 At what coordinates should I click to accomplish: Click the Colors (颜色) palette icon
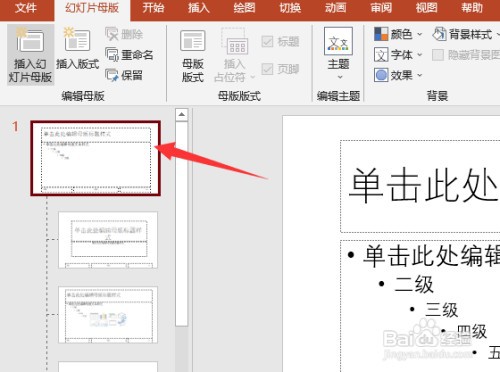381,34
